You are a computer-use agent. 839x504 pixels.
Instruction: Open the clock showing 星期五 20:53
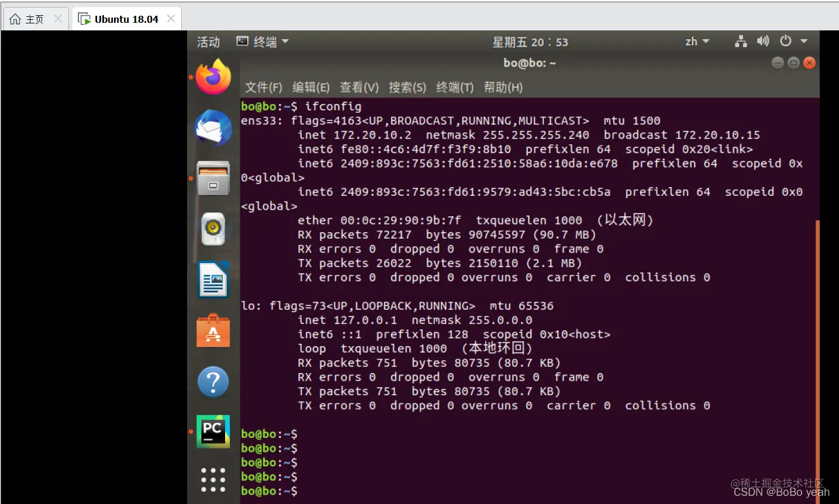pyautogui.click(x=530, y=42)
